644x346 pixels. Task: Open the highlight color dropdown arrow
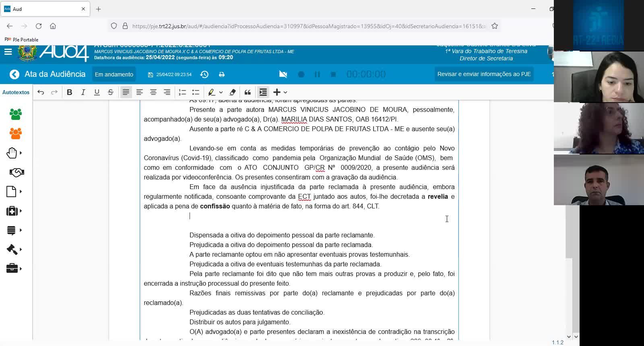[x=221, y=92]
